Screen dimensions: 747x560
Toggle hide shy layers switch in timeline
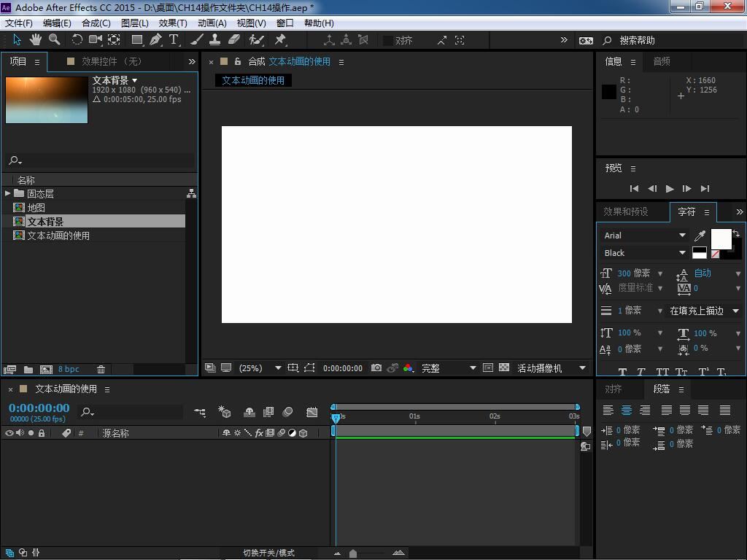249,412
